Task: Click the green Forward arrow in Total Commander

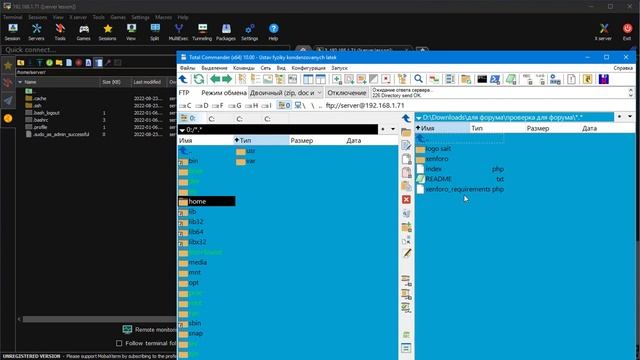Action: (227, 79)
